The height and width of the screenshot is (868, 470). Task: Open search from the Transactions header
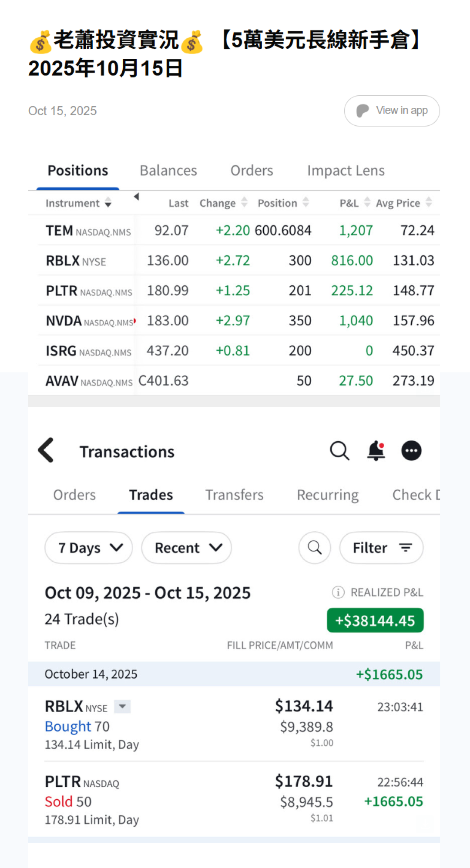pos(339,451)
